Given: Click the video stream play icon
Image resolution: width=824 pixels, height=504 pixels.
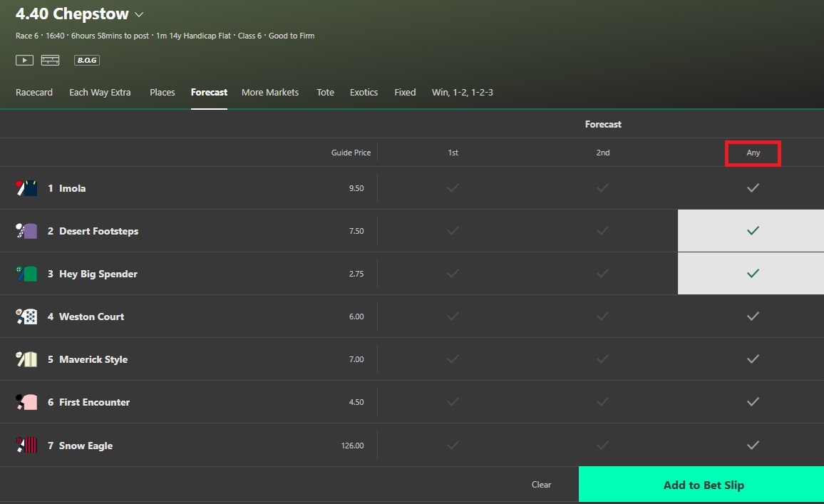Looking at the screenshot, I should coord(24,60).
